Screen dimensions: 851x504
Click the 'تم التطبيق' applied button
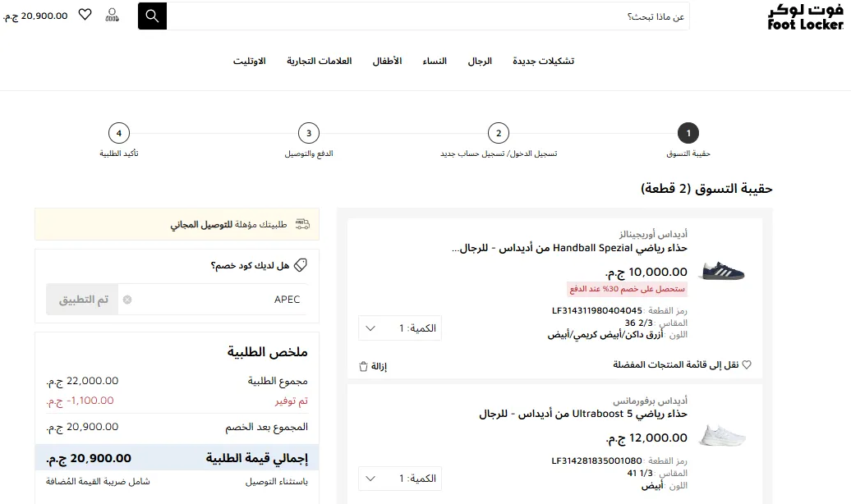[x=82, y=300]
